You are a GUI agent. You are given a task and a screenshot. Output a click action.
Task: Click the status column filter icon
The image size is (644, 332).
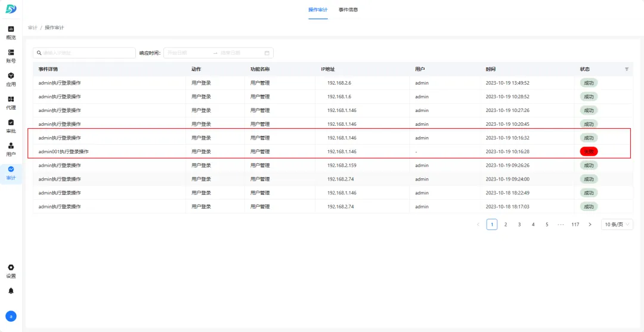(626, 69)
